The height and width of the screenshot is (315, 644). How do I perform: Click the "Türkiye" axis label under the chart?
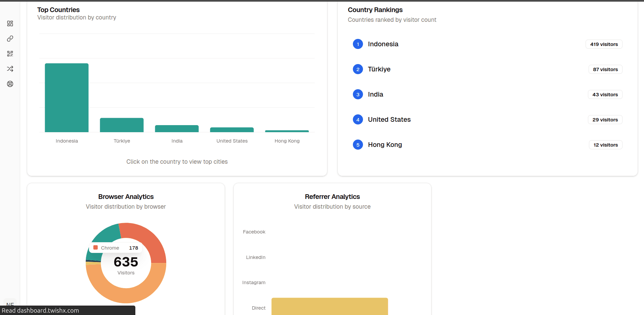coord(122,141)
